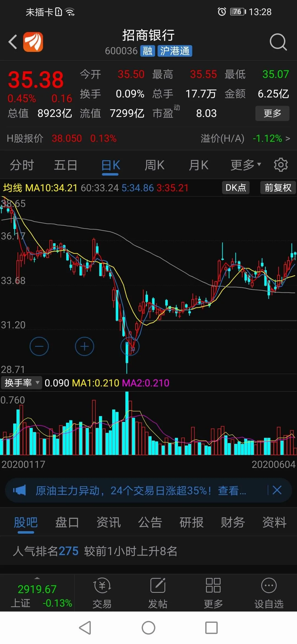Dismiss the crude oil news banner
297x644 pixels.
click(277, 490)
